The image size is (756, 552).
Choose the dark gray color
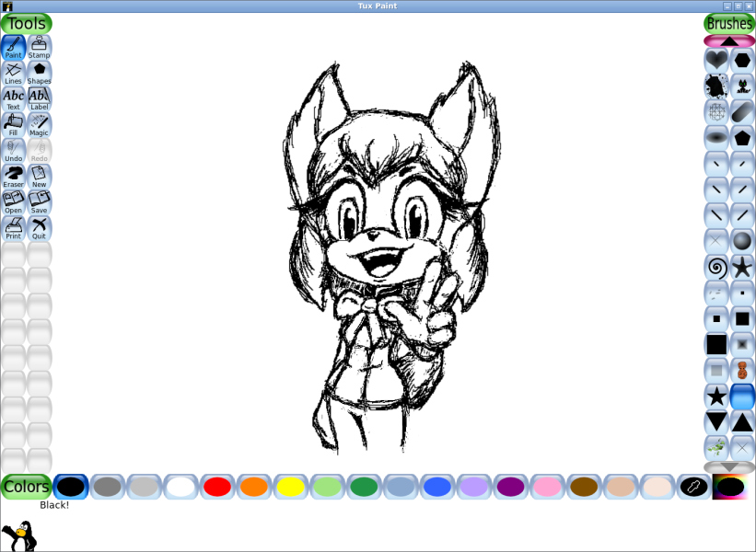[108, 487]
